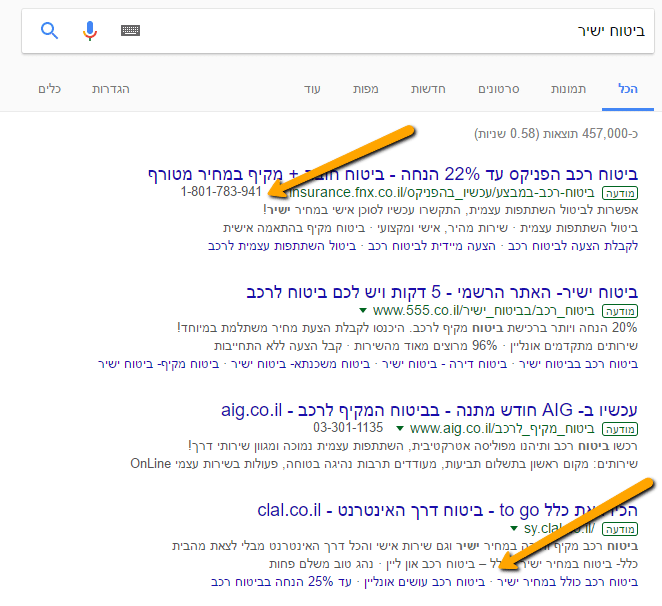Open the עוד menu
This screenshot has width=662, height=606.
312,89
